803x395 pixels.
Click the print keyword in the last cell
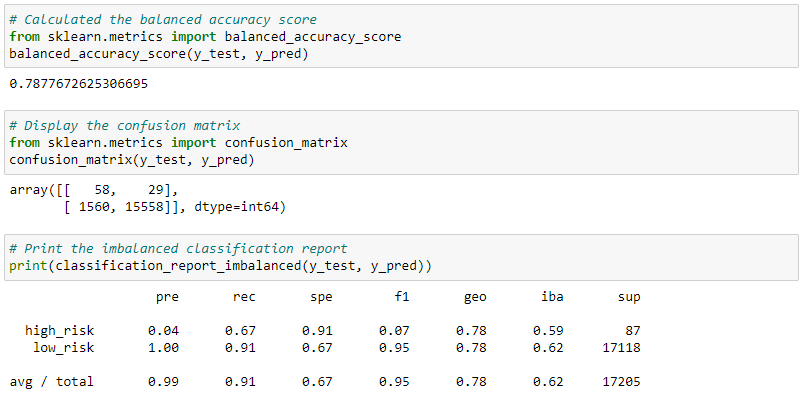click(x=28, y=266)
